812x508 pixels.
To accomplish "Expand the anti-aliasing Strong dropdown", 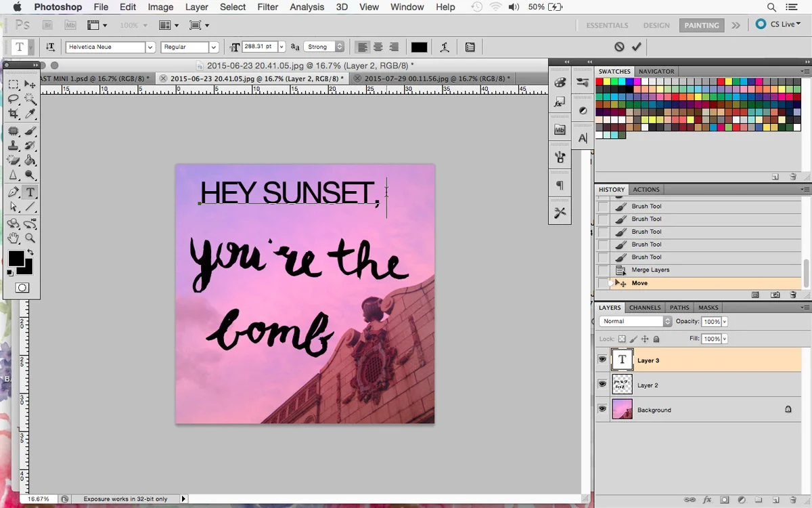I will [x=340, y=47].
